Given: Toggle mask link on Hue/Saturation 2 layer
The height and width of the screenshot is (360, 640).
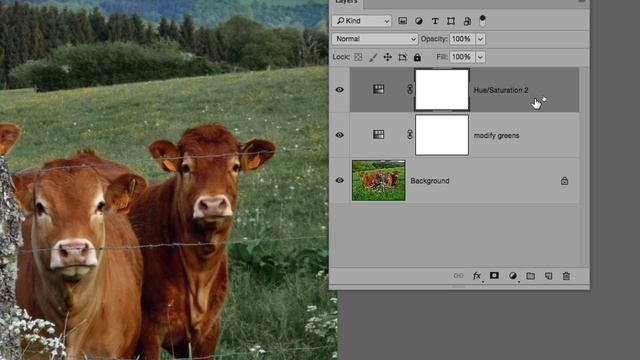Looking at the screenshot, I should (x=410, y=89).
